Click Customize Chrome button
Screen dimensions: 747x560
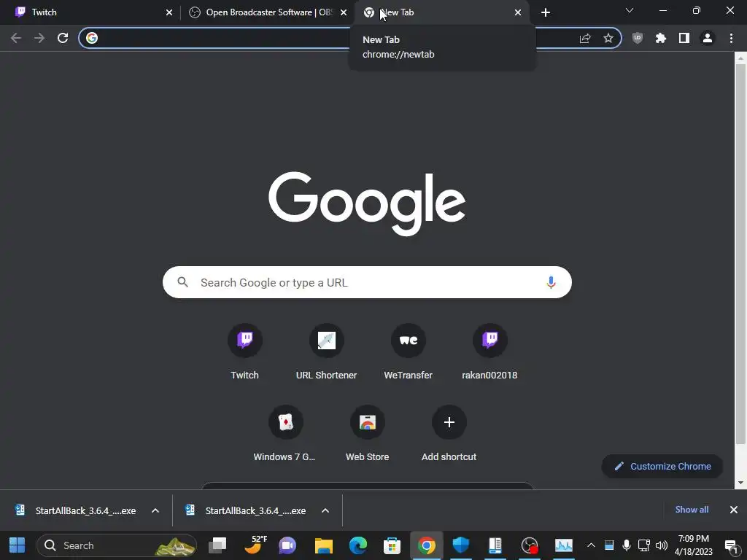[662, 466]
